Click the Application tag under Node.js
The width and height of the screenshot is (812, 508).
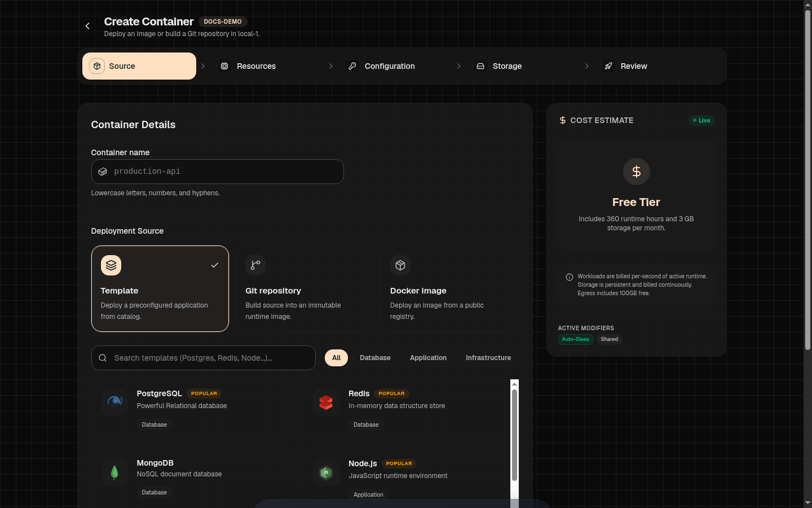(368, 495)
